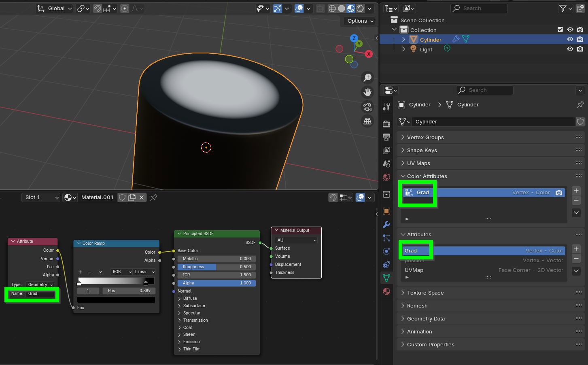Open the Output properties tab
The width and height of the screenshot is (588, 365).
(386, 137)
